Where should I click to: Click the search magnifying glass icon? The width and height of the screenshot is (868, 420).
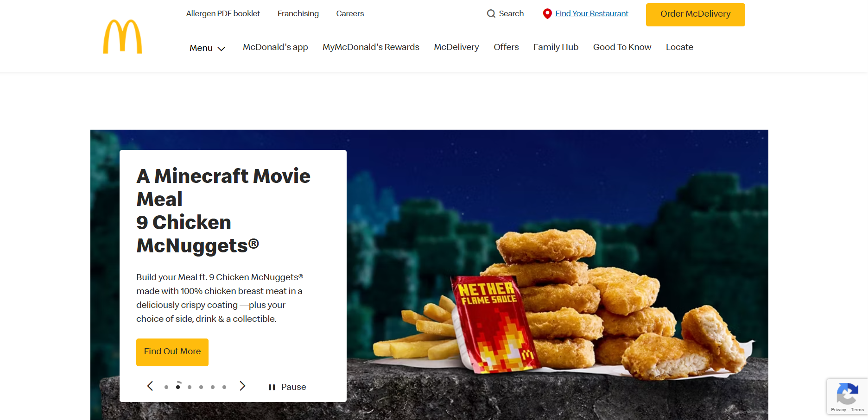click(491, 14)
